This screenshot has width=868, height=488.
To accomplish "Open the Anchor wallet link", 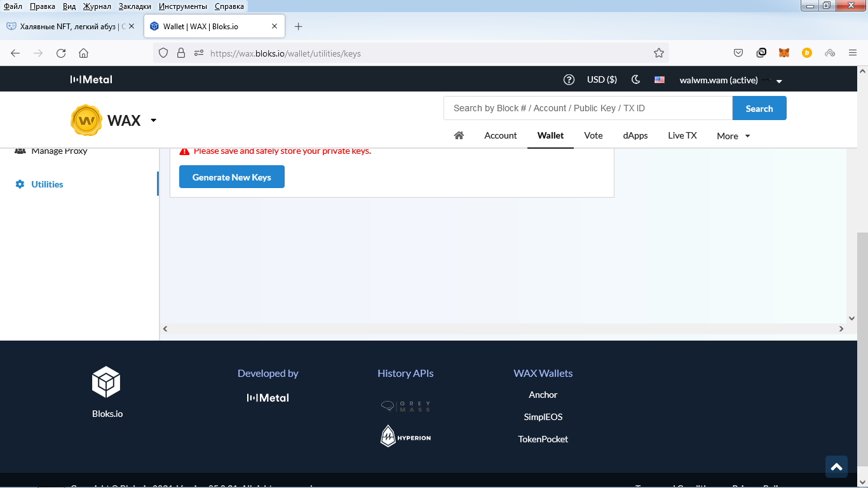I will click(543, 395).
